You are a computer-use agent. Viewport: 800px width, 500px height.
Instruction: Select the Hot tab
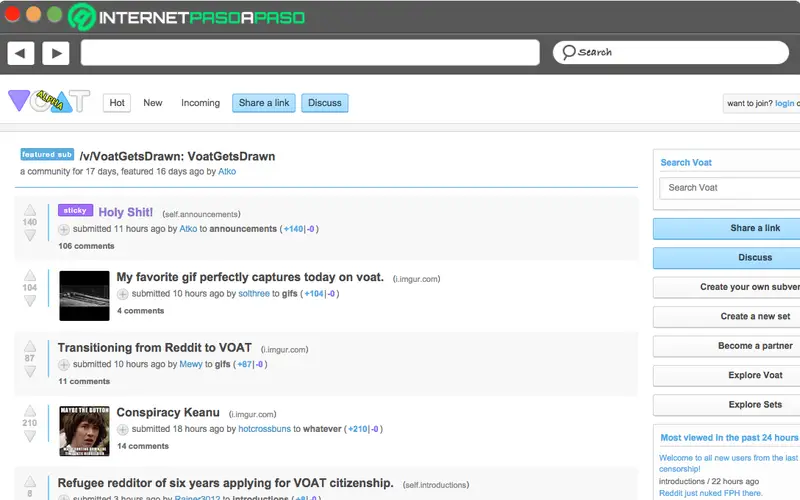click(117, 103)
